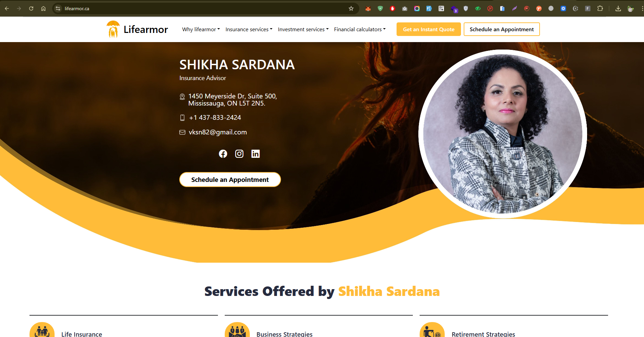Open the LinkedIn profile icon
Image resolution: width=644 pixels, height=337 pixels.
tap(256, 154)
